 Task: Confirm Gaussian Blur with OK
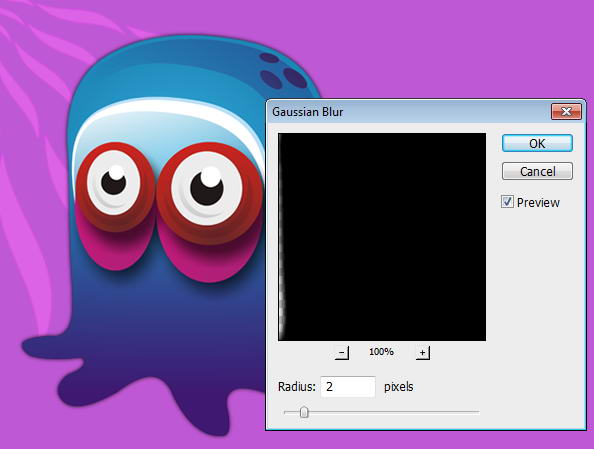point(537,143)
